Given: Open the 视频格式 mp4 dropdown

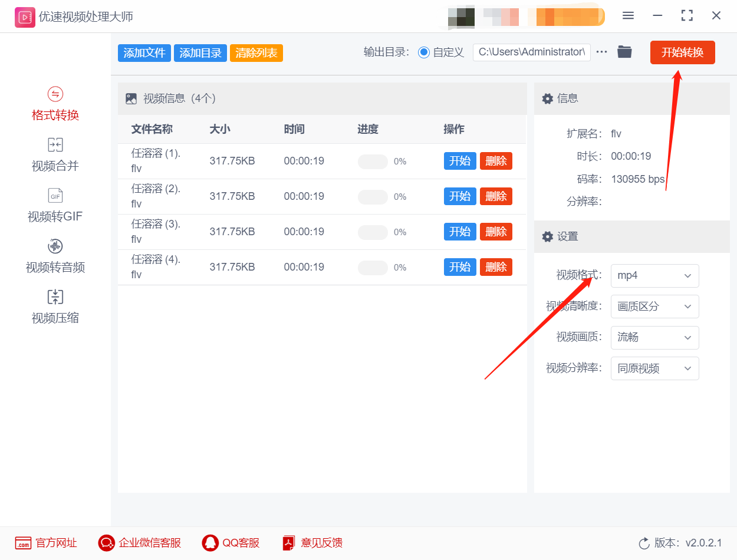Looking at the screenshot, I should [x=654, y=276].
